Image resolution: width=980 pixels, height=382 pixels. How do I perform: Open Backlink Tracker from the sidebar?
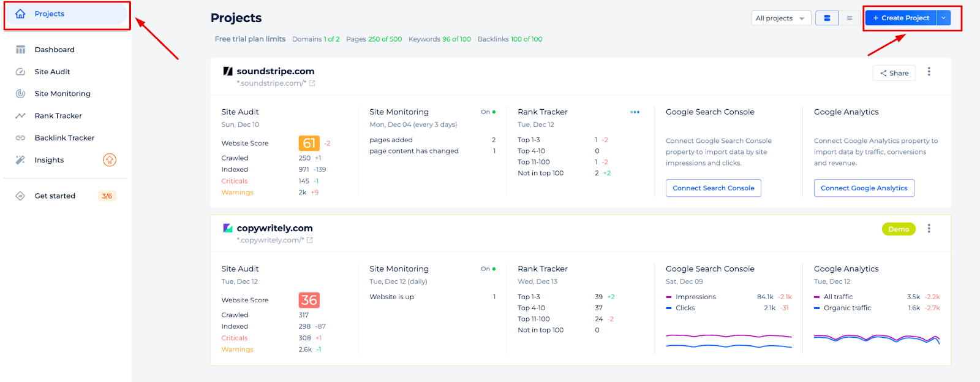click(64, 138)
